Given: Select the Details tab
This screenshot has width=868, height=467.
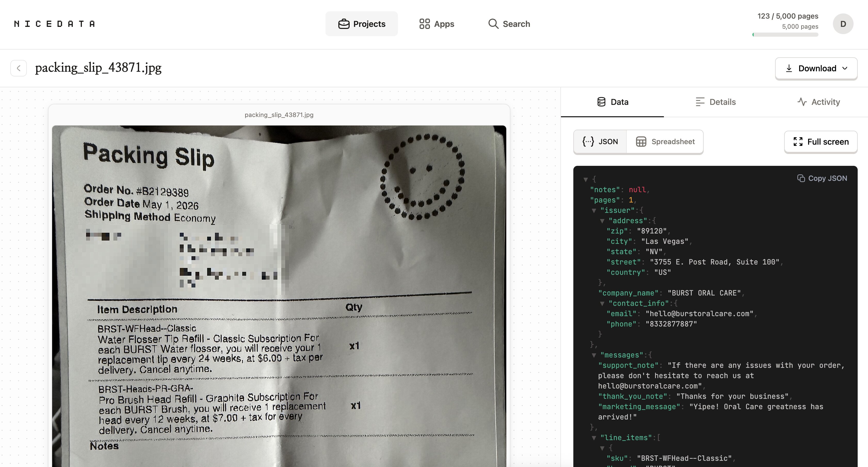Looking at the screenshot, I should point(715,102).
